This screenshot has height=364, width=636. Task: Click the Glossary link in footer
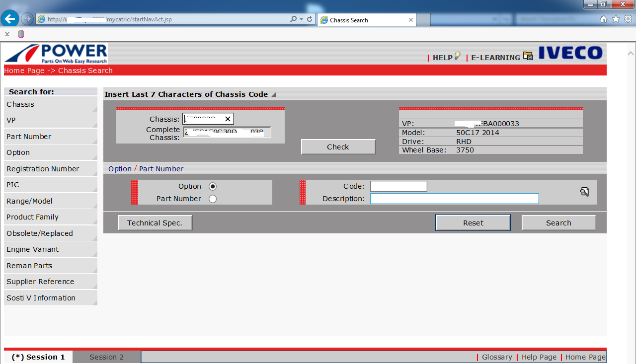tap(497, 357)
